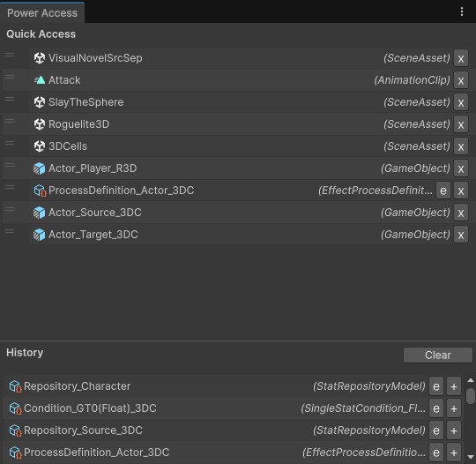Viewport: 476px width, 464px height.
Task: Click the History scrollbar up arrow
Action: (471, 380)
